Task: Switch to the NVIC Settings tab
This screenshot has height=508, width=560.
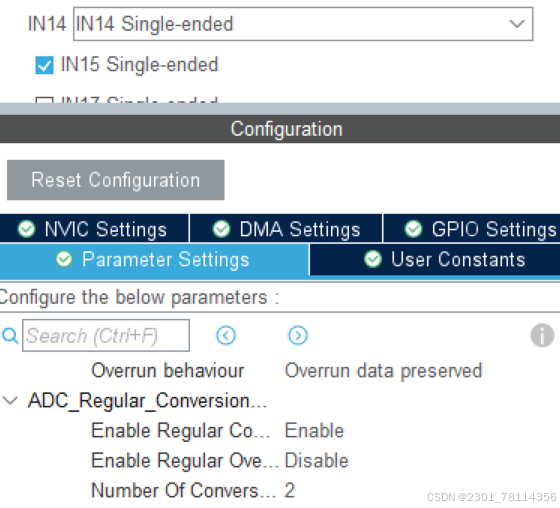Action: [x=94, y=229]
